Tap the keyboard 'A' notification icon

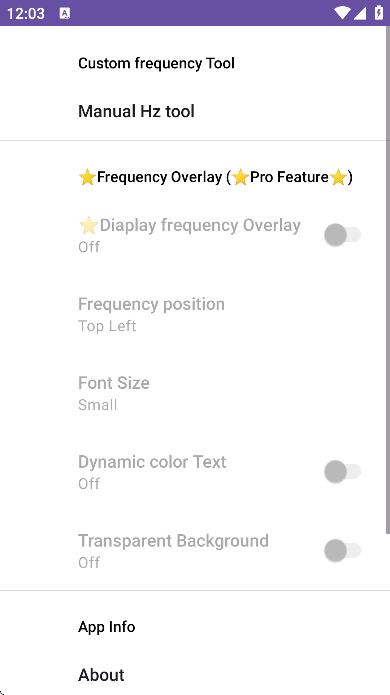coord(65,13)
